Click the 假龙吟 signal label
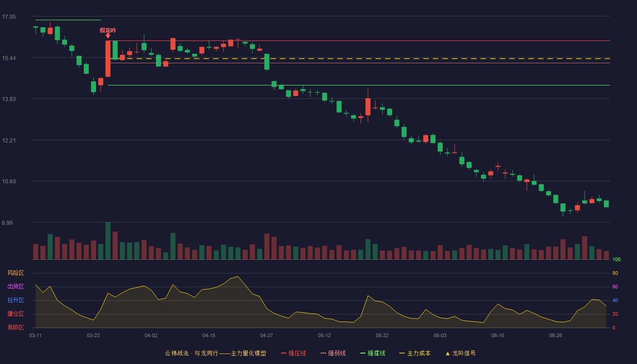Screen dimensions: 637x364 (x=108, y=30)
